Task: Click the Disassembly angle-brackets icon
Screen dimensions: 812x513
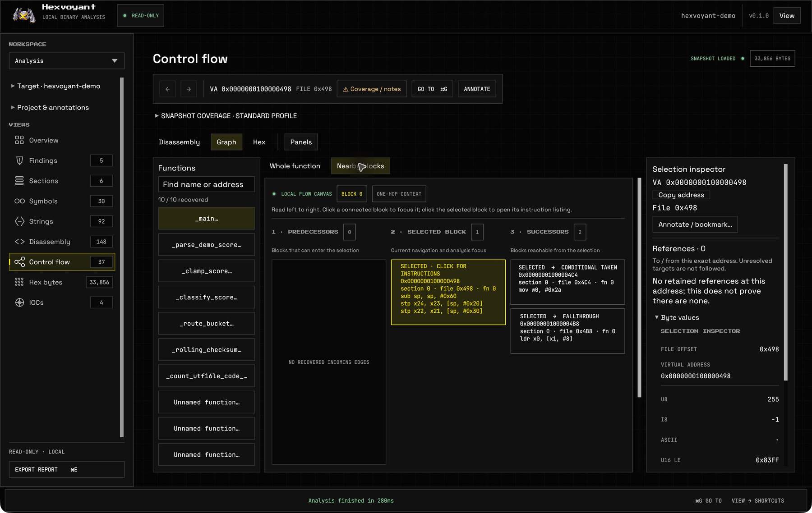Action: [19, 242]
